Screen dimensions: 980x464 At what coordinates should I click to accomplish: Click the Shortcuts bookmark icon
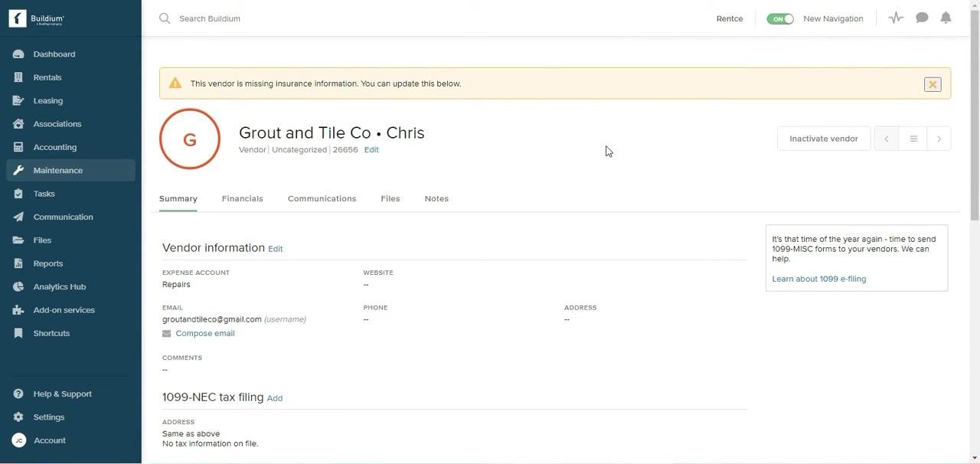[x=18, y=333]
